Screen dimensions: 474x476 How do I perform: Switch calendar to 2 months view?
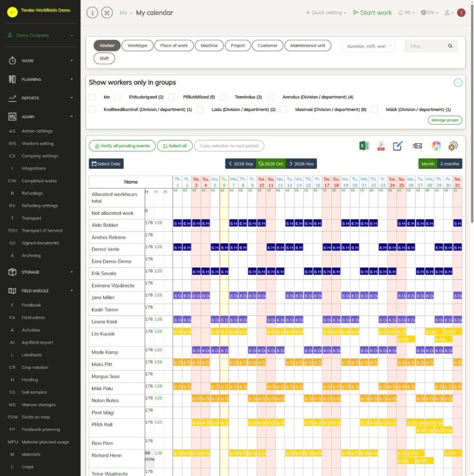click(450, 164)
